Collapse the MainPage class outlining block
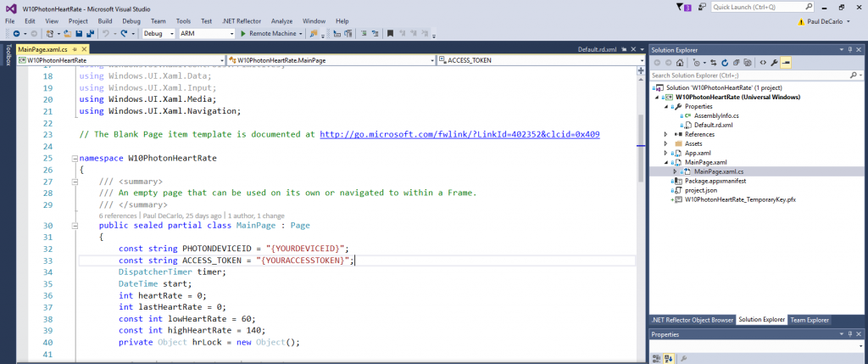This screenshot has height=364, width=868. click(x=75, y=226)
